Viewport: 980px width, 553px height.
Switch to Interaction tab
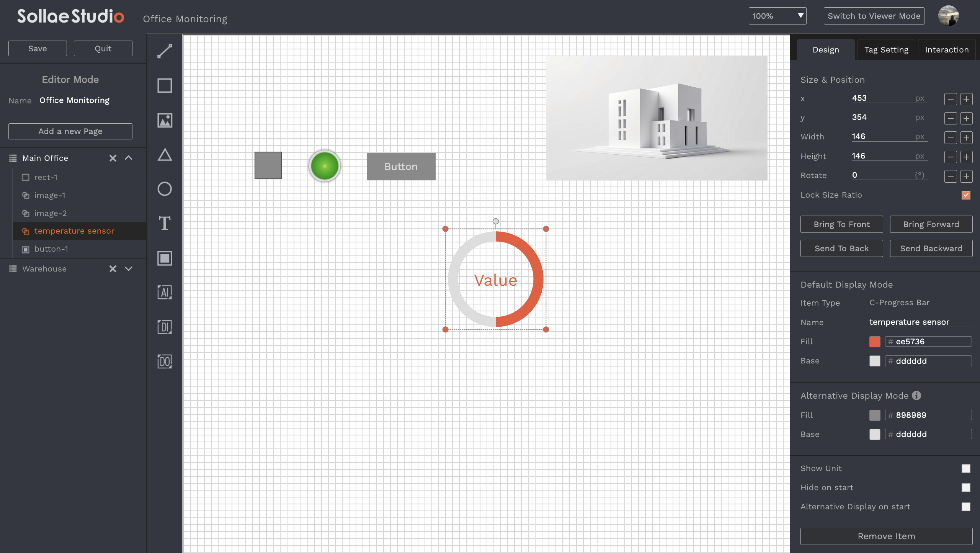[x=947, y=49]
